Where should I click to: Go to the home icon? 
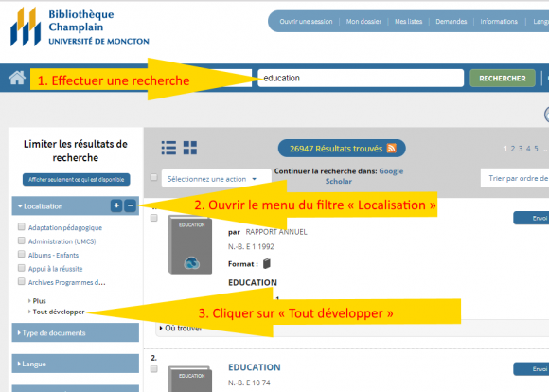point(17,78)
